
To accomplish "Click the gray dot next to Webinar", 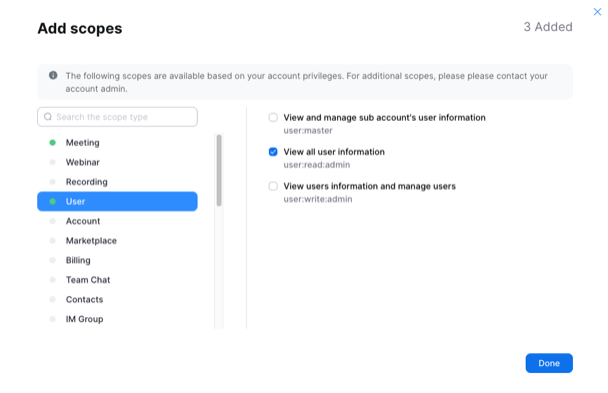I will (x=53, y=162).
